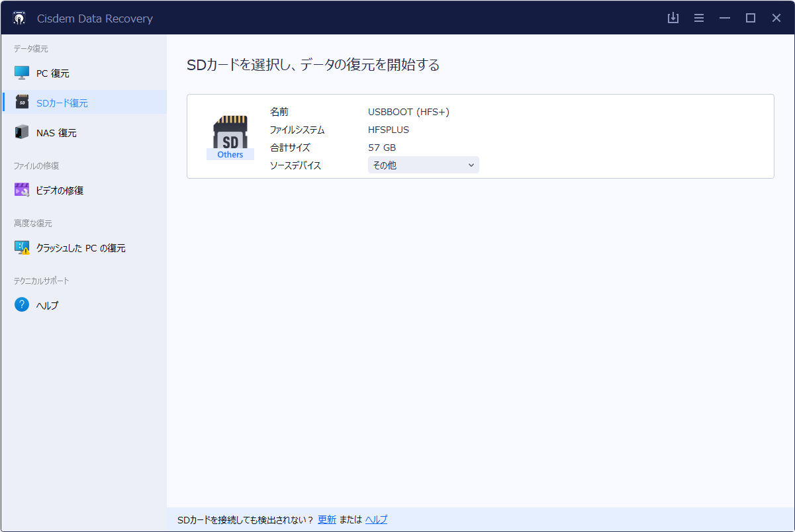Open the ソースデバイス dropdown showing その他
This screenshot has height=532, width=795.
[423, 165]
